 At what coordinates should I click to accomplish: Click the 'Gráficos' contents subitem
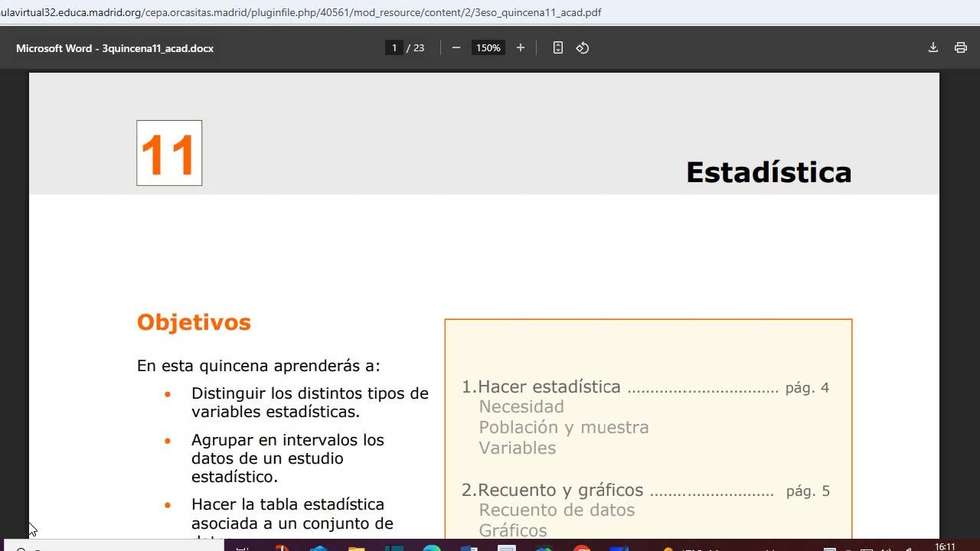[x=513, y=530]
